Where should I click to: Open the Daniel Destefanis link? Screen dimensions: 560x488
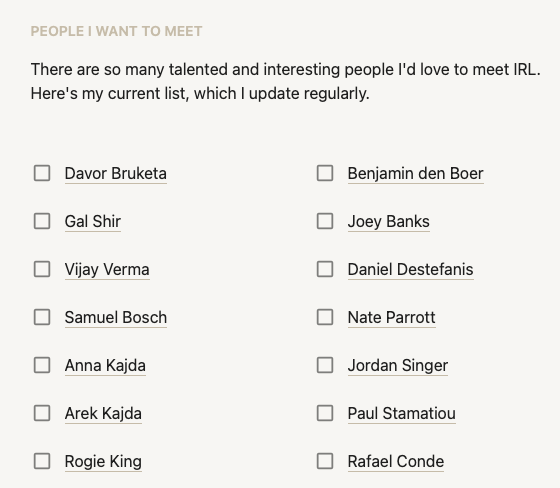point(411,270)
